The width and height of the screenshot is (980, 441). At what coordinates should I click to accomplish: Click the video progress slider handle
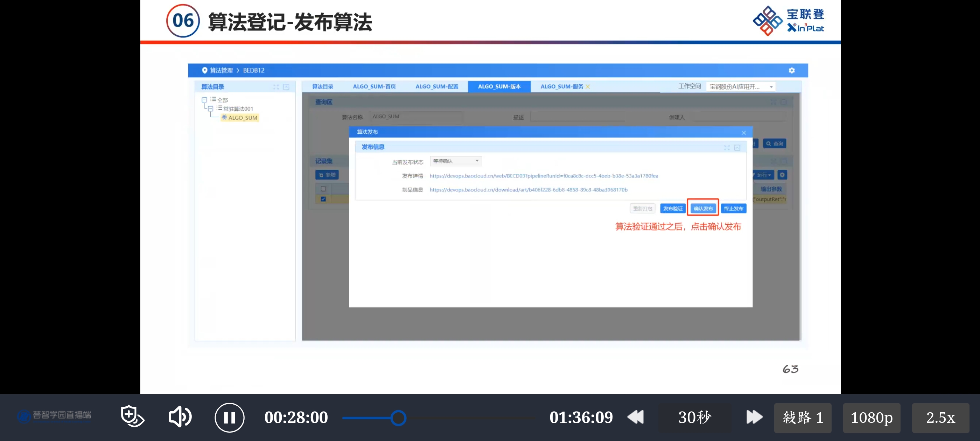[x=398, y=418]
